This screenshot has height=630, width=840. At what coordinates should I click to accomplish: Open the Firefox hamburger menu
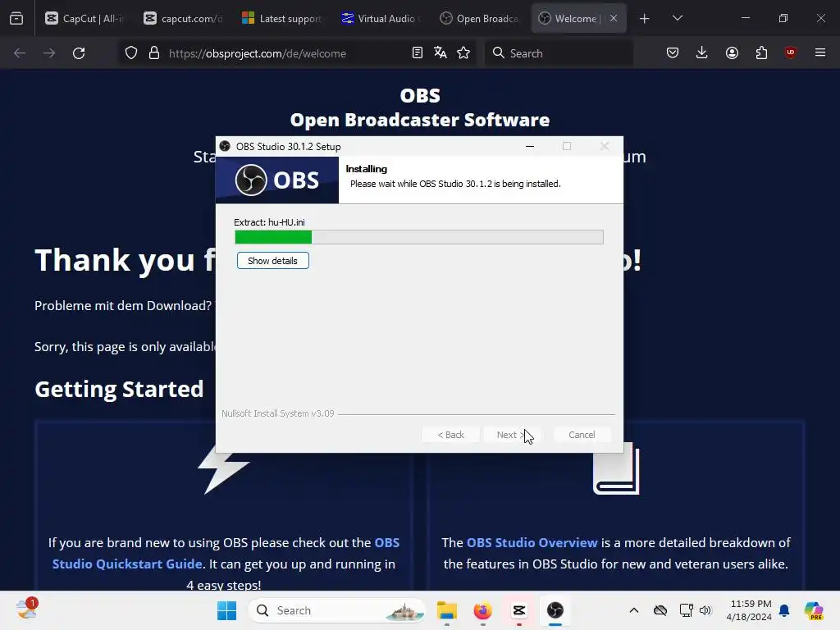click(820, 52)
